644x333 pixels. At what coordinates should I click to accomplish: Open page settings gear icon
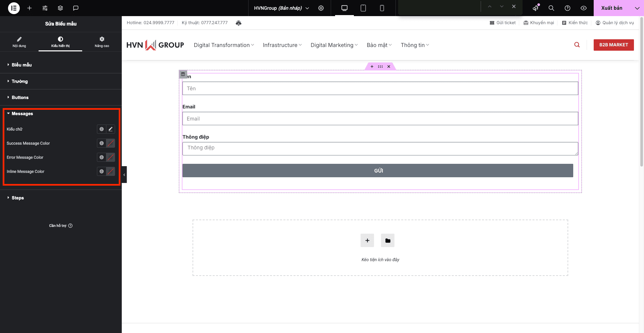tap(321, 8)
